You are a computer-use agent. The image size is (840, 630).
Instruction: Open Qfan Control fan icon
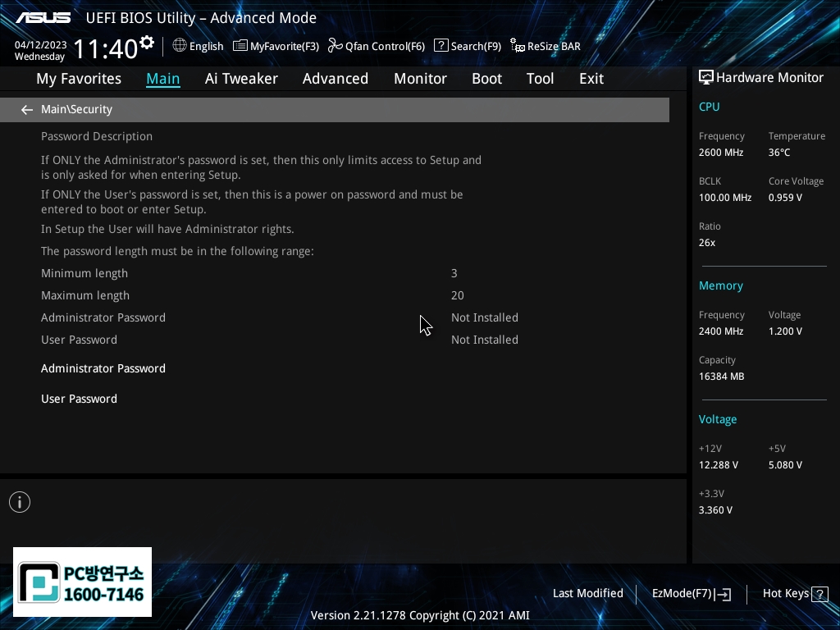(x=336, y=46)
